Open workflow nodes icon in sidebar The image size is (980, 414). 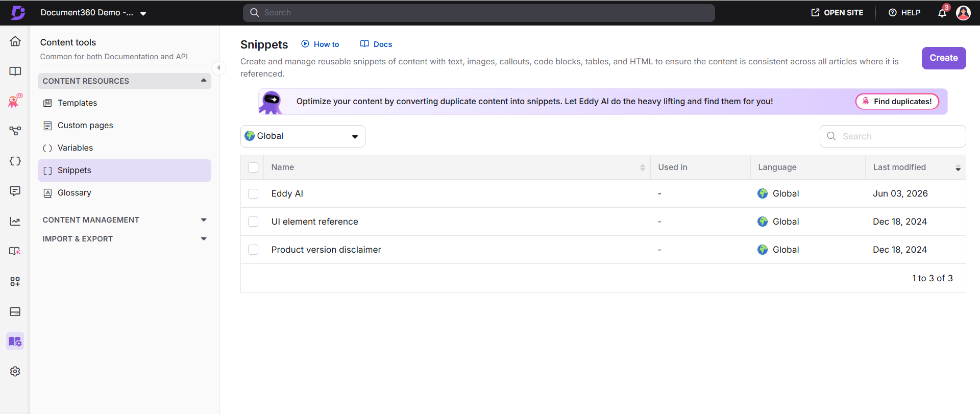coord(15,131)
